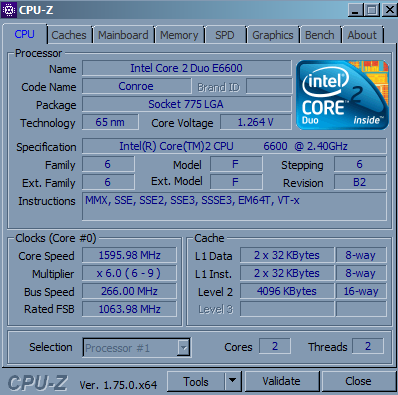Click the version text Ver. 1.75.0.x64
The width and height of the screenshot is (398, 395).
click(118, 385)
